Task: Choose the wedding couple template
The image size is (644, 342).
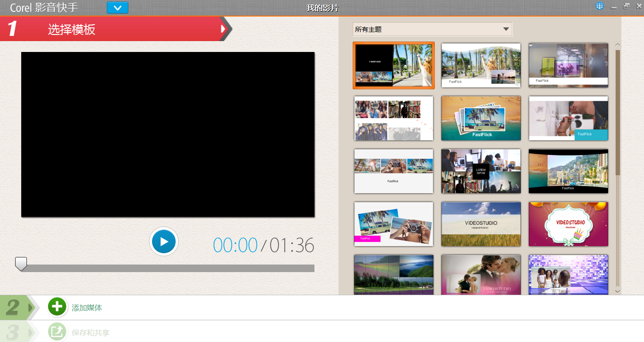Action: (x=481, y=275)
